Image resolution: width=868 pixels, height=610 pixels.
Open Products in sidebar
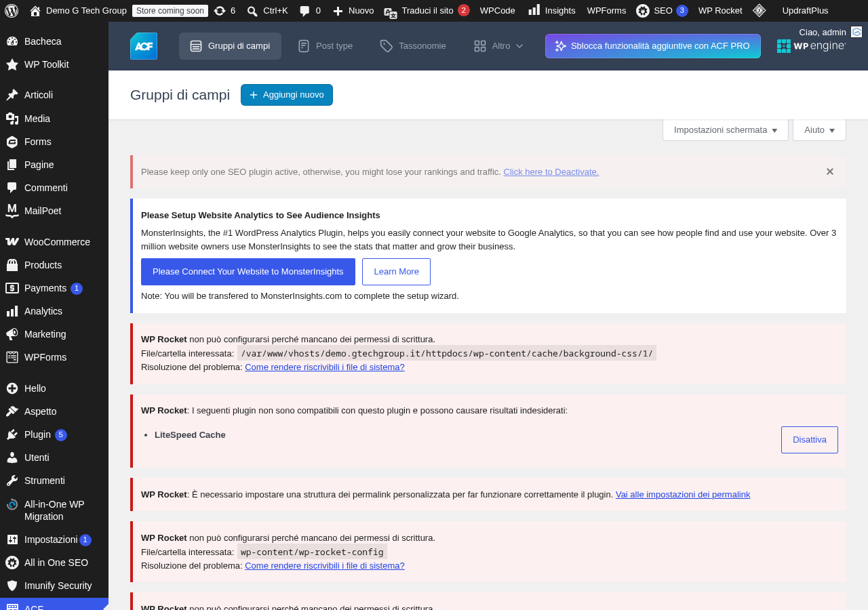tap(54, 265)
